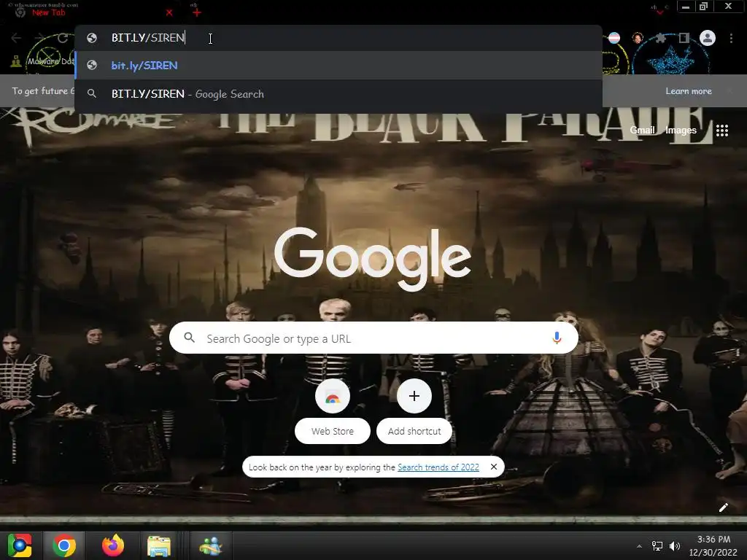Open the Web Store shortcut icon
Screen dimensions: 747x560
click(x=333, y=396)
